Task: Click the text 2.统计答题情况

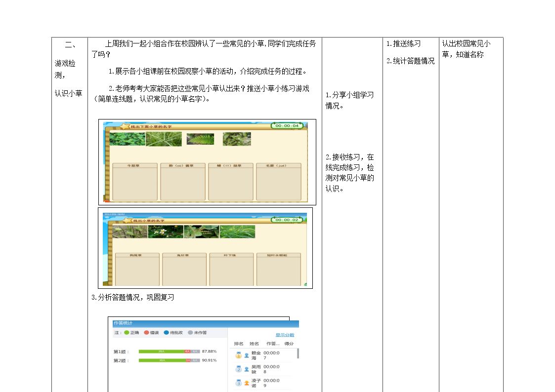Action: [410, 61]
